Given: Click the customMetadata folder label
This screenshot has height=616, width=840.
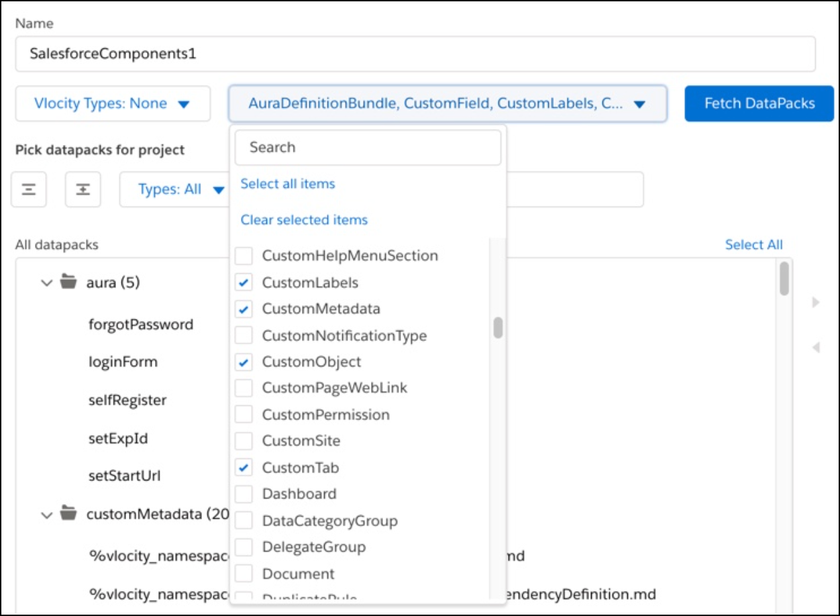Looking at the screenshot, I should (158, 515).
